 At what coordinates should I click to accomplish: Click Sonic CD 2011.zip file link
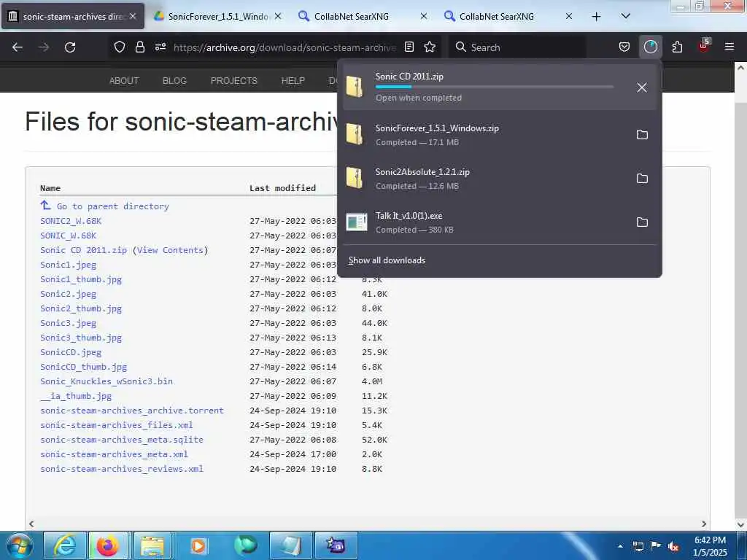click(83, 250)
